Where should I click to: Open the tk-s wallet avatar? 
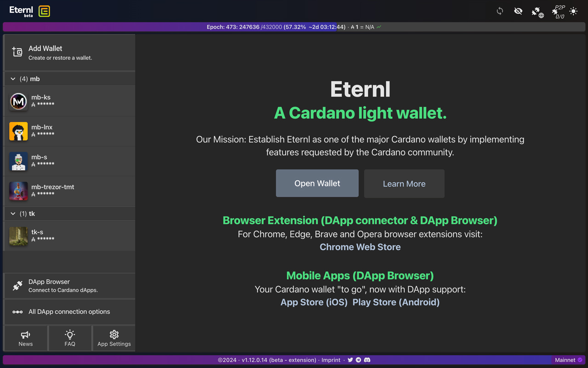18,236
